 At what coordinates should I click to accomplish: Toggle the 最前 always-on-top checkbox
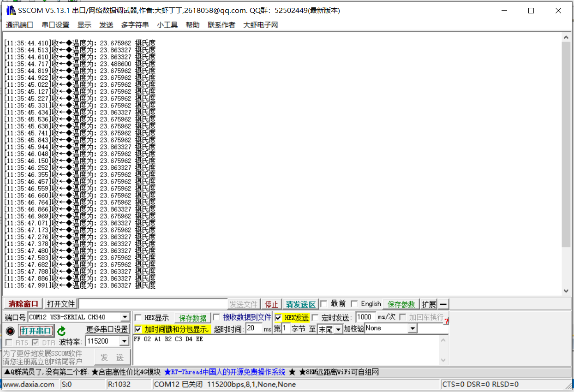[324, 304]
